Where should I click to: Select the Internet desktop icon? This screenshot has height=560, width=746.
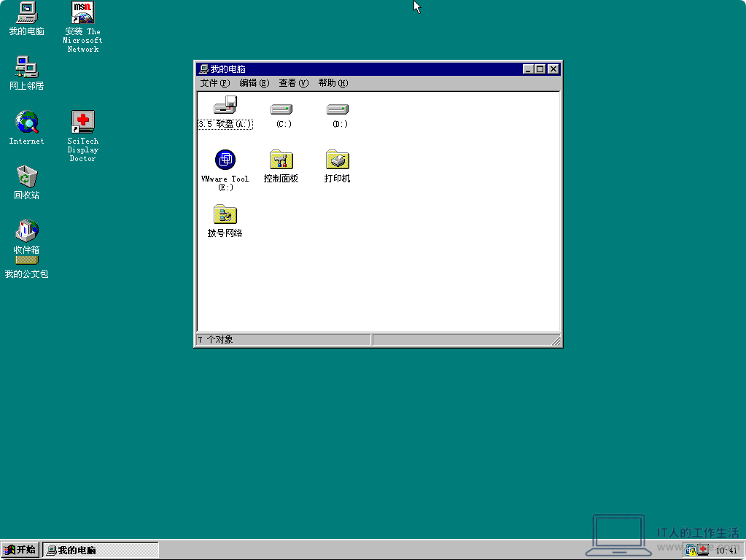(x=27, y=122)
